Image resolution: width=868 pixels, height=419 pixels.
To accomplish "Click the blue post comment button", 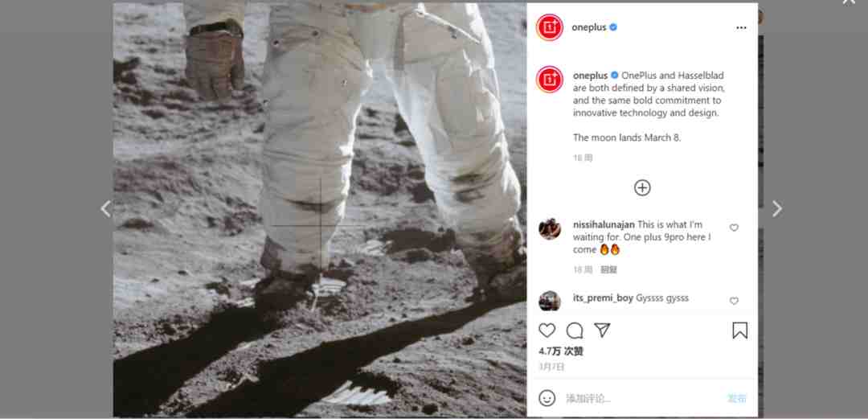I will [x=737, y=398].
